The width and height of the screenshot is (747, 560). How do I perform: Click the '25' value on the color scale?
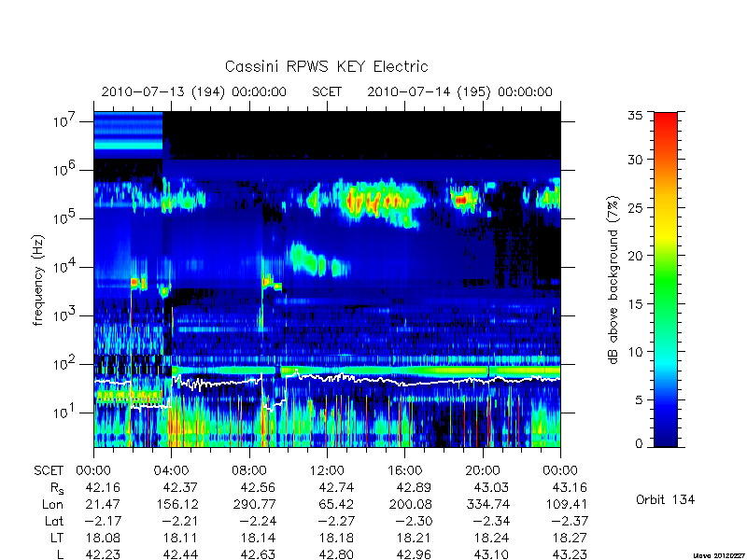coord(635,207)
